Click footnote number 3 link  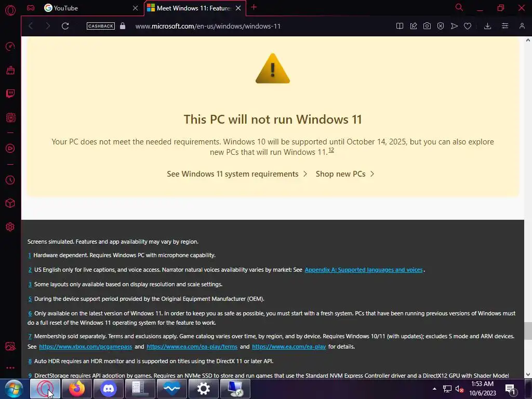[30, 284]
